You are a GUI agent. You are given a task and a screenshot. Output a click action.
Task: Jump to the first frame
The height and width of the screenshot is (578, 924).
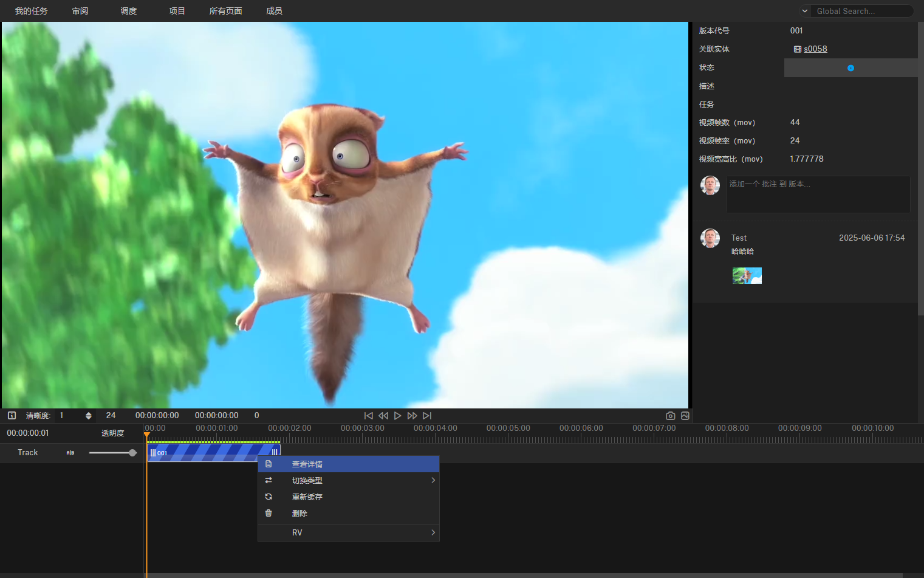point(368,416)
